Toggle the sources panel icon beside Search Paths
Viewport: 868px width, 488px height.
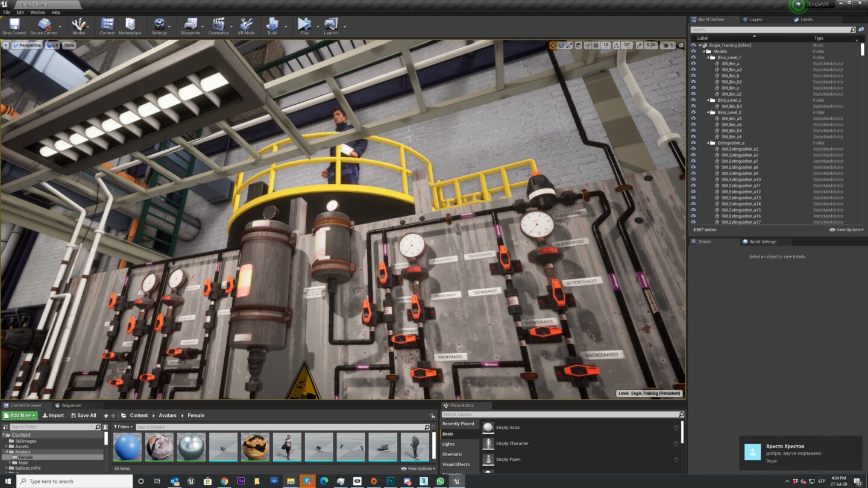[6, 427]
